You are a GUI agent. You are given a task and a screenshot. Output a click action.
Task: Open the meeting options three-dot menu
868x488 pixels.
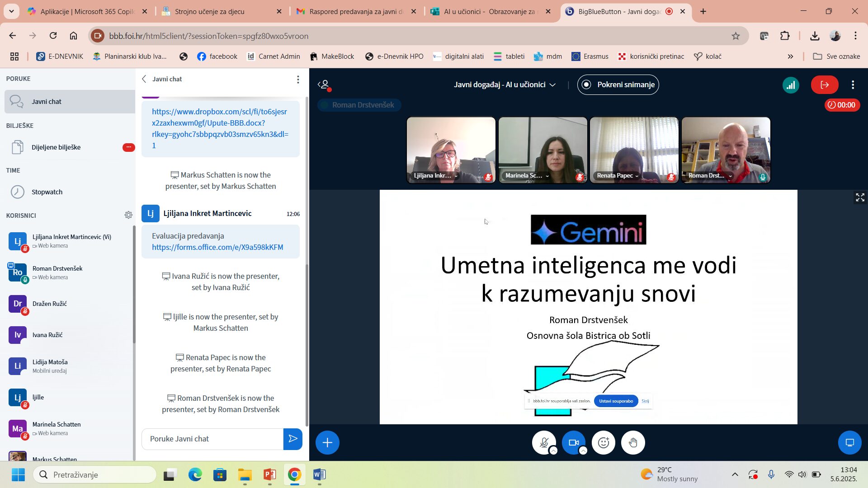pyautogui.click(x=853, y=85)
